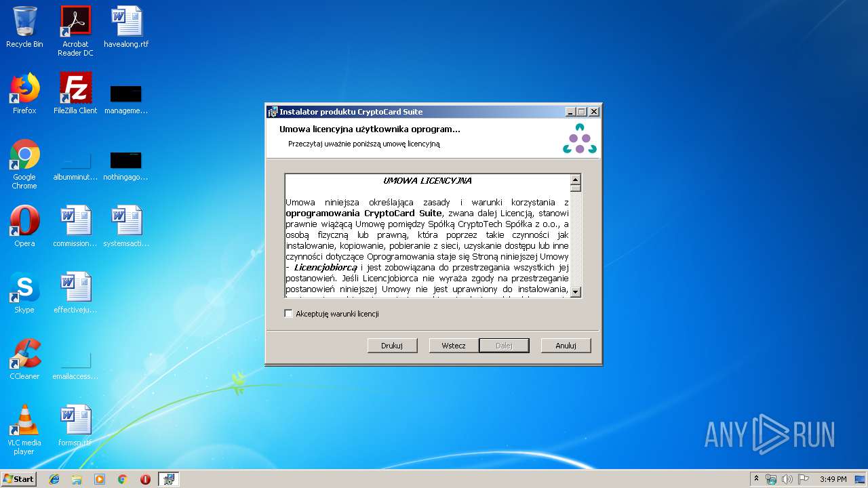Viewport: 868px width, 488px height.
Task: Click the license text scroll up arrow
Action: coord(576,180)
